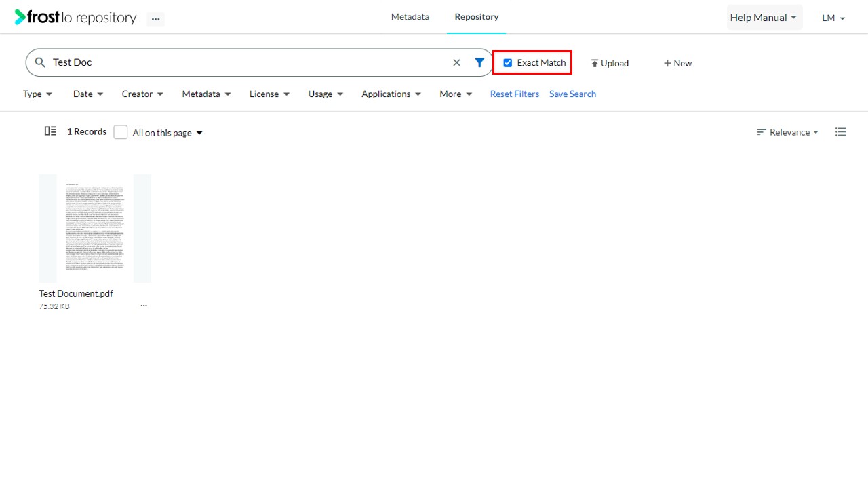This screenshot has height=488, width=868.
Task: Expand the More filter dropdown
Action: coord(456,94)
